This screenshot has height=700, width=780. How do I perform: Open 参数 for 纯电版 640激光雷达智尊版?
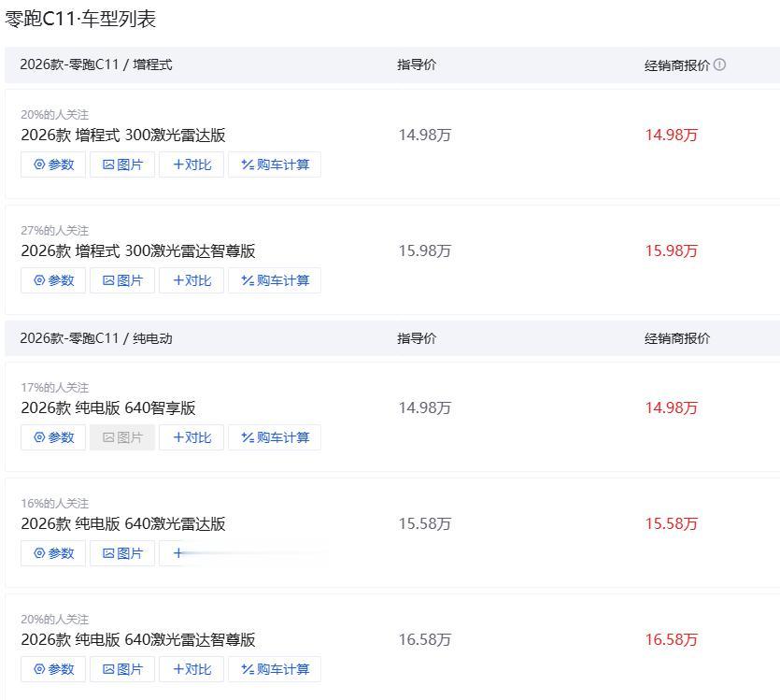[53, 669]
